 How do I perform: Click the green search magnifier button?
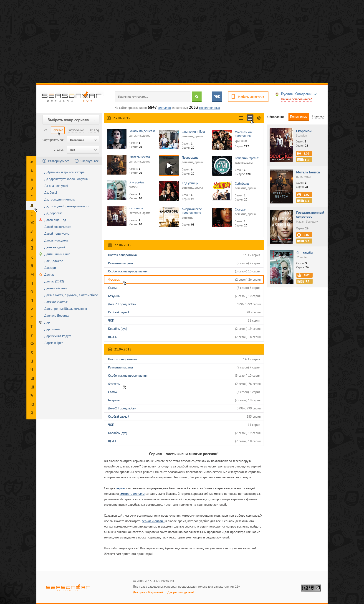[196, 96]
